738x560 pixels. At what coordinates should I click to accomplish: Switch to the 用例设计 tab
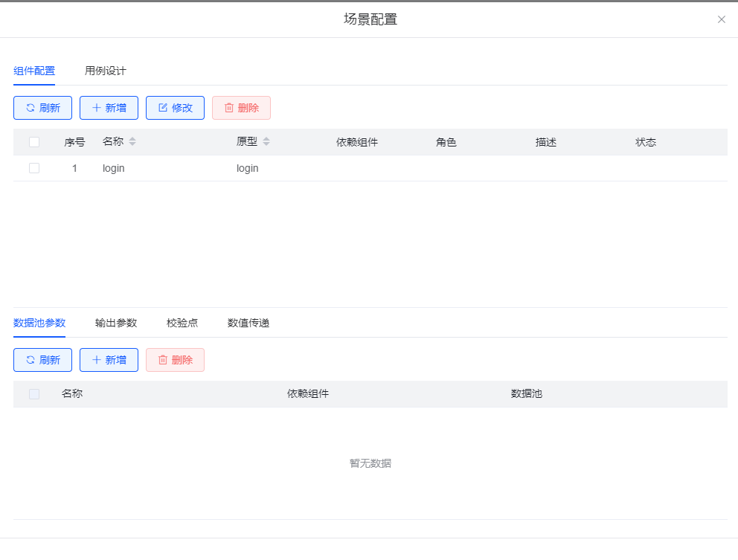(x=106, y=71)
